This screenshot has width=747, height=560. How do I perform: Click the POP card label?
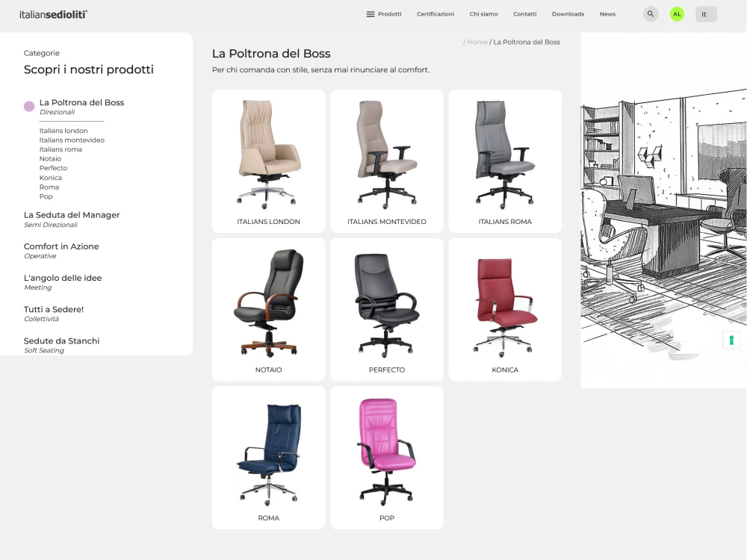pyautogui.click(x=387, y=517)
